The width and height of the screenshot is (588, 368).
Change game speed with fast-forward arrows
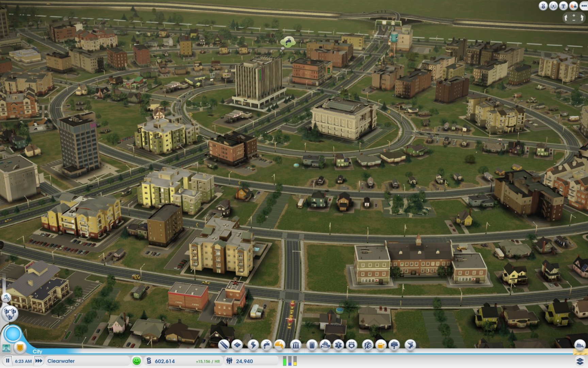39,361
